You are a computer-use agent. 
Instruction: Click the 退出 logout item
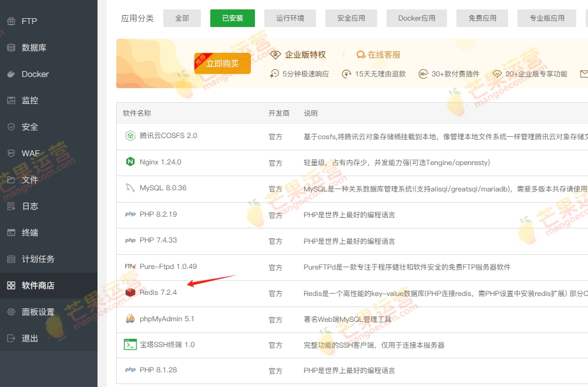29,338
